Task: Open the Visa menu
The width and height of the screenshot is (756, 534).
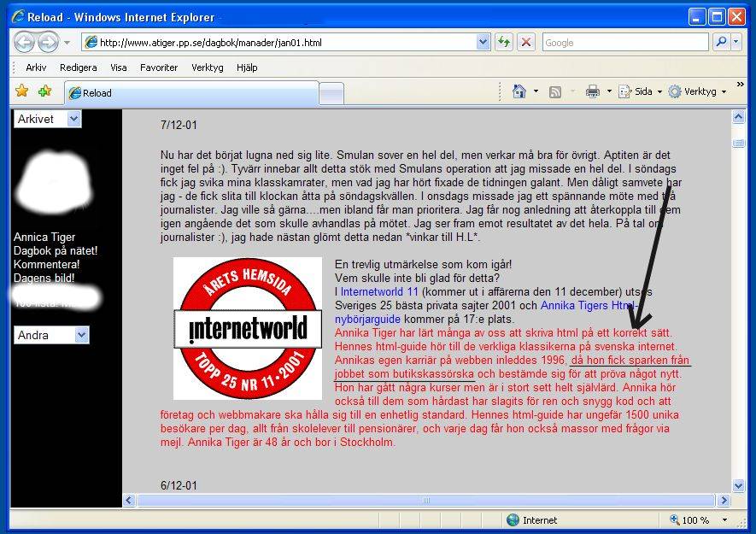Action: click(119, 67)
